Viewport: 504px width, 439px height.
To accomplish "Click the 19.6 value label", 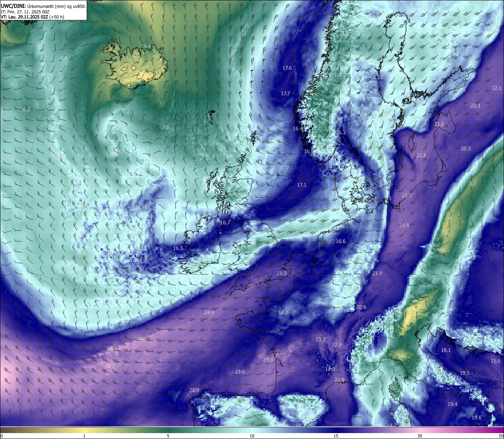I will tap(476, 417).
